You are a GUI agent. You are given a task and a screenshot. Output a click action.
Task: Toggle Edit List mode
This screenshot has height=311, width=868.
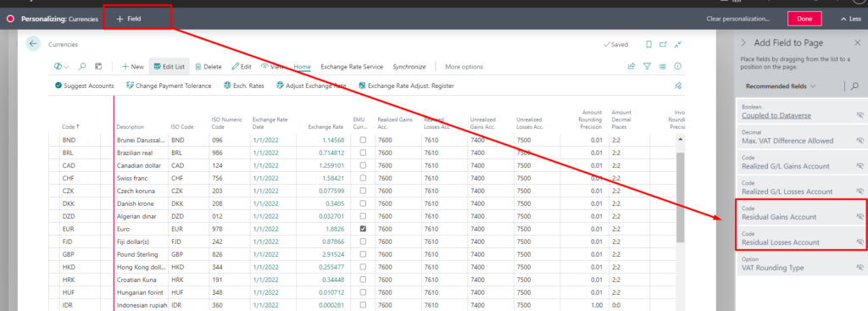click(x=170, y=66)
